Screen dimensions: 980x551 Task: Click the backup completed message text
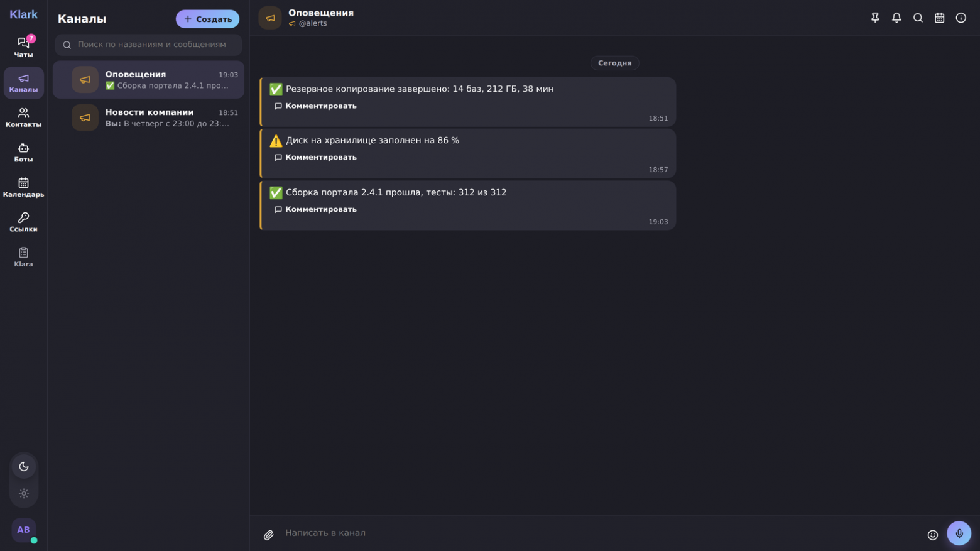click(x=420, y=89)
